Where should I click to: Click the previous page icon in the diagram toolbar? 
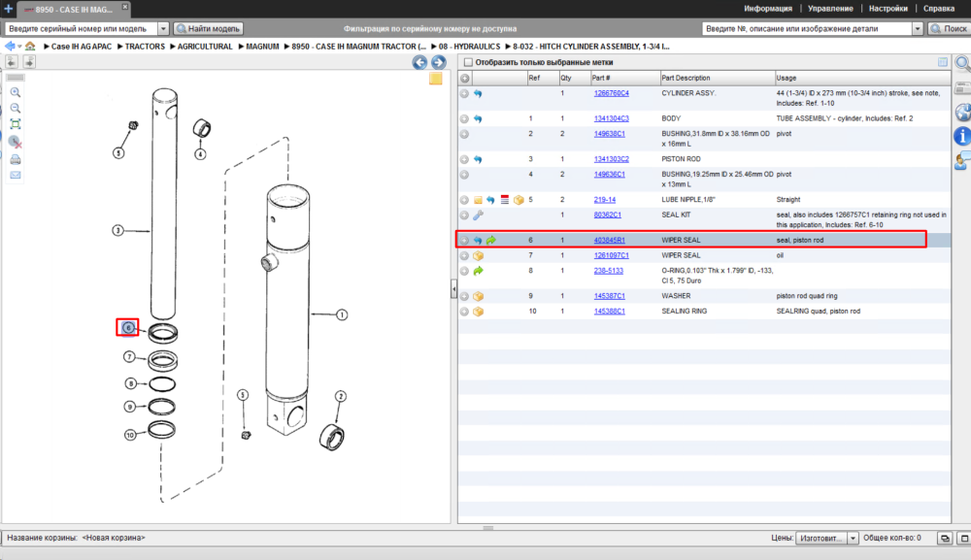tap(12, 61)
